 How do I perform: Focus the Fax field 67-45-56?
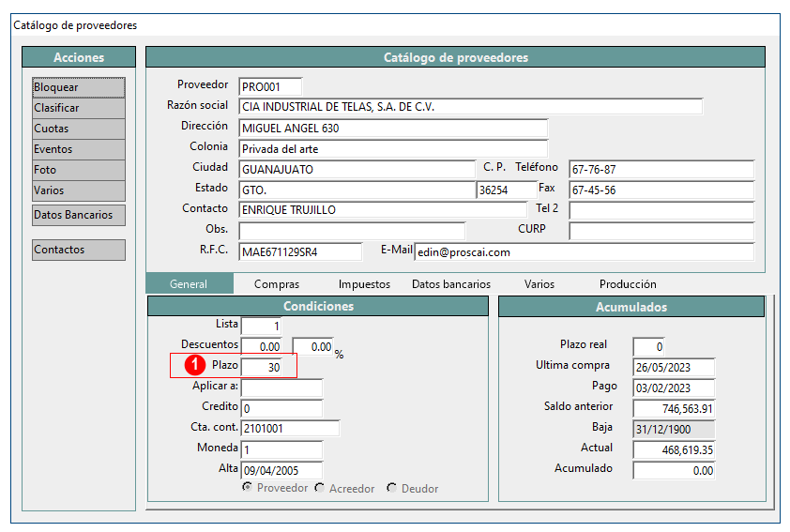click(661, 190)
